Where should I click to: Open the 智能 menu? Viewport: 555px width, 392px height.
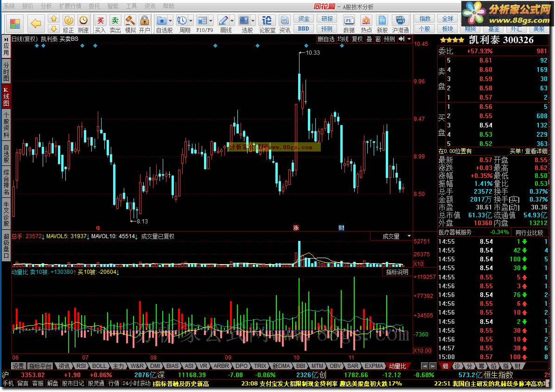click(113, 6)
